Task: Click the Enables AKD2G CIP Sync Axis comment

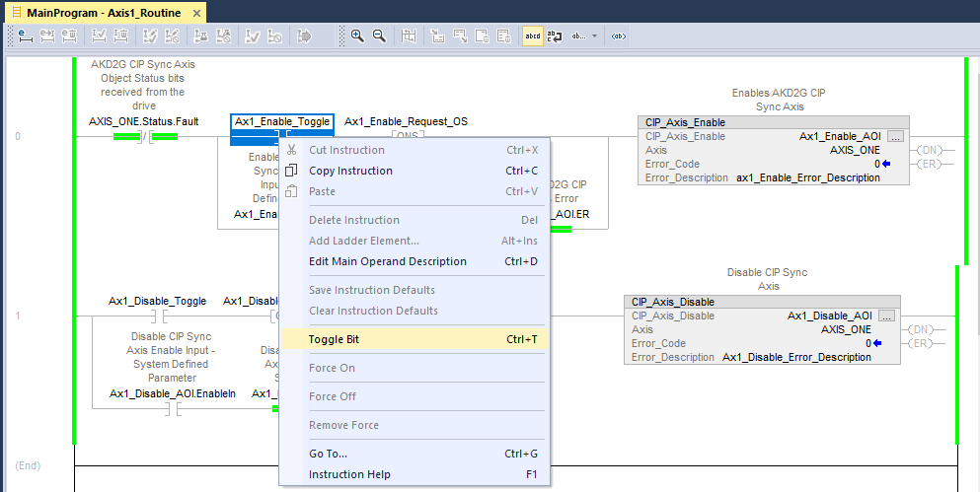Action: tap(779, 100)
